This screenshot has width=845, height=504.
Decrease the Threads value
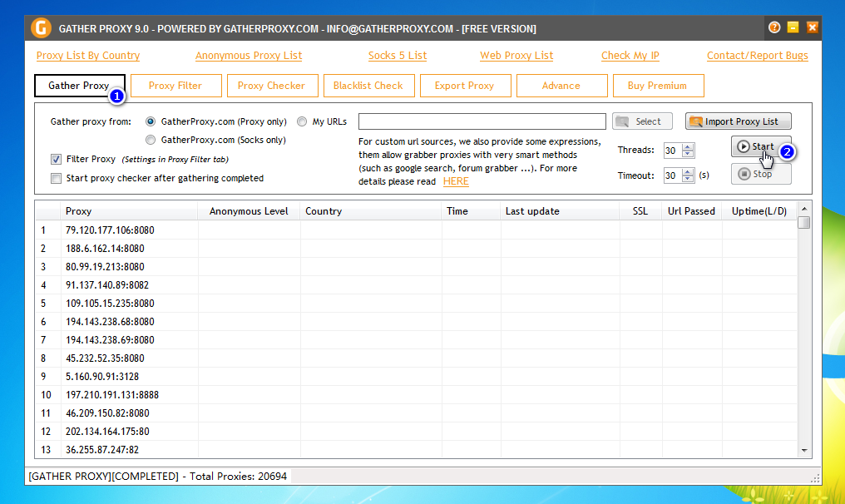click(688, 154)
